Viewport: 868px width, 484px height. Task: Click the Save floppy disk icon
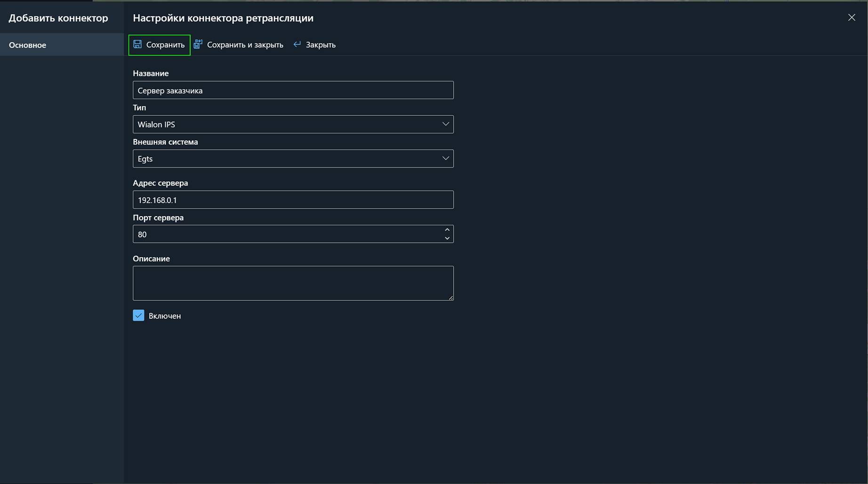pos(137,44)
